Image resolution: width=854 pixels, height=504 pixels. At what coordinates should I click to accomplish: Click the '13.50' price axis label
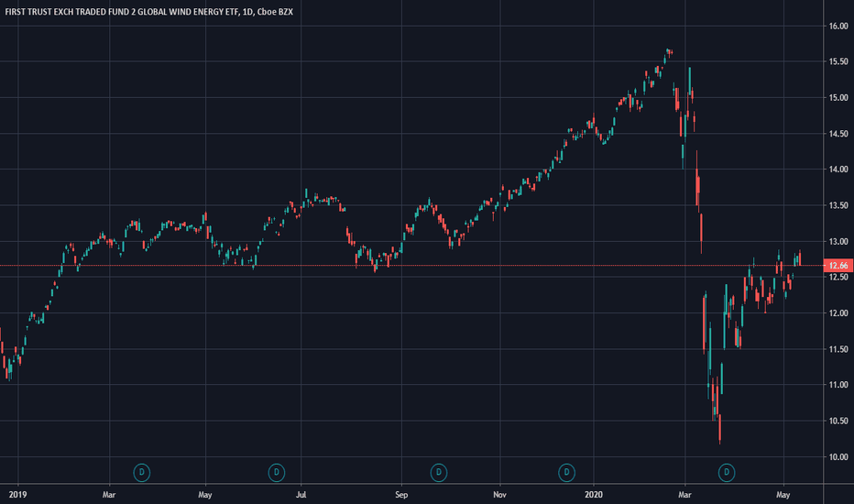[838, 205]
